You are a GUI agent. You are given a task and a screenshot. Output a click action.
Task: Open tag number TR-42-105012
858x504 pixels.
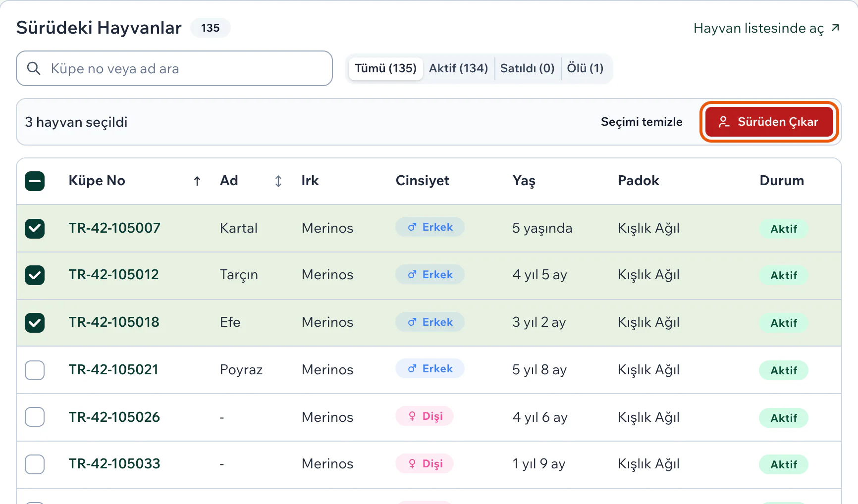pos(113,275)
